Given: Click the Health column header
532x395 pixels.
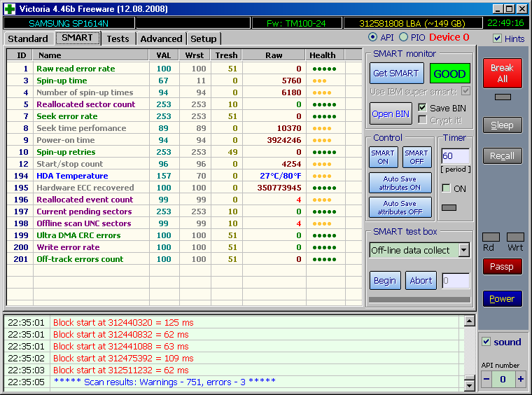Looking at the screenshot, I should 325,55.
